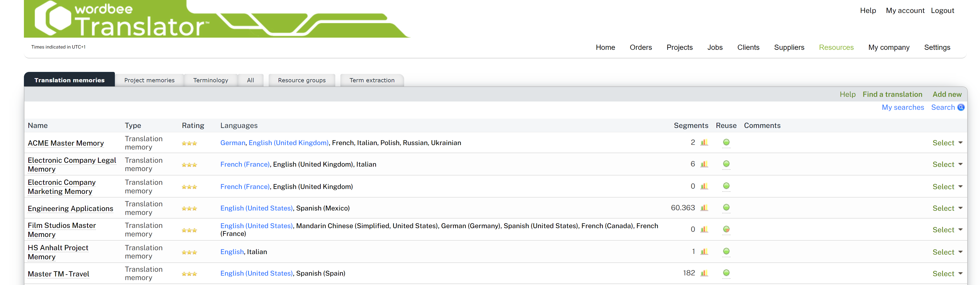Toggle reuse indicator for Film Studios Master Memory
The width and height of the screenshot is (980, 285).
pos(726,229)
